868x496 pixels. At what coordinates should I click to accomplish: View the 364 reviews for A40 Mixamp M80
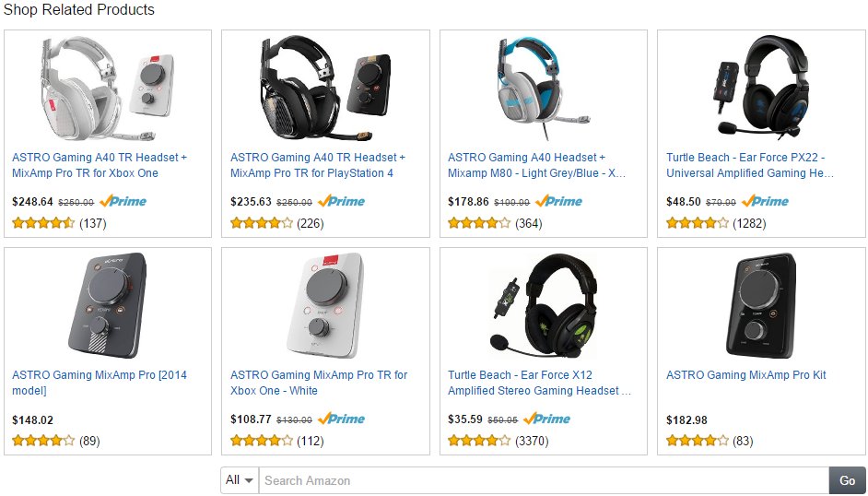(x=528, y=223)
